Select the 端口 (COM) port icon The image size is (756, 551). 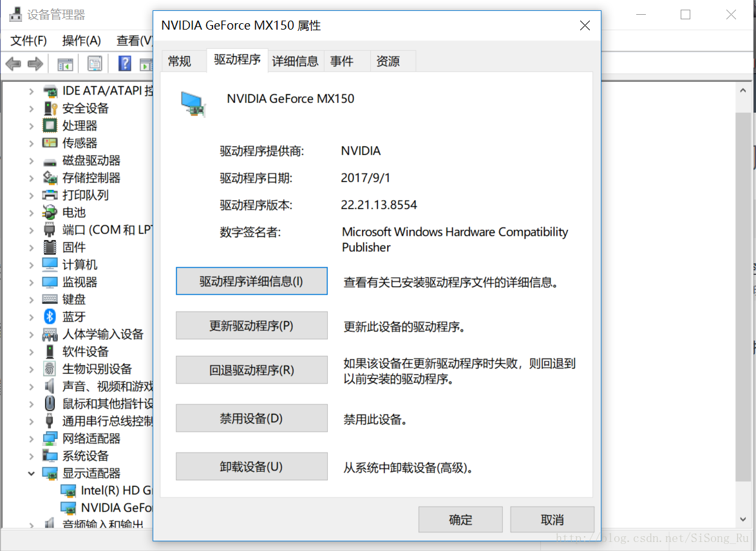[50, 229]
